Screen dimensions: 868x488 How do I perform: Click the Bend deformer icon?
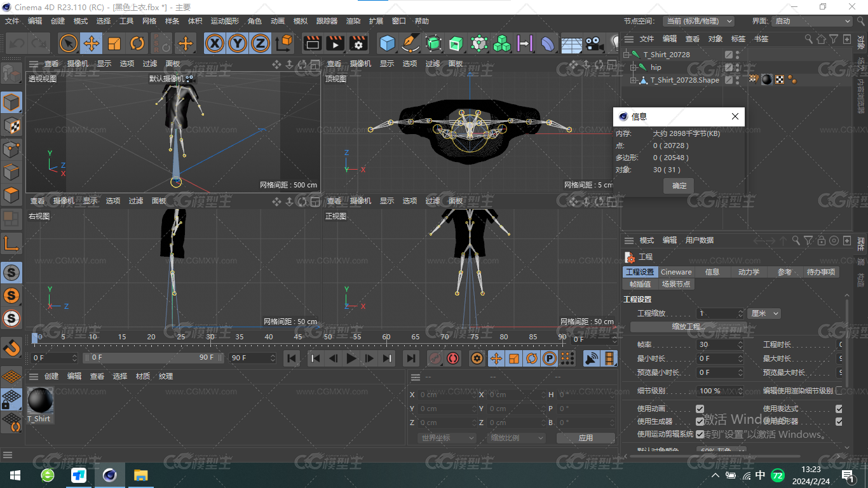tap(548, 43)
